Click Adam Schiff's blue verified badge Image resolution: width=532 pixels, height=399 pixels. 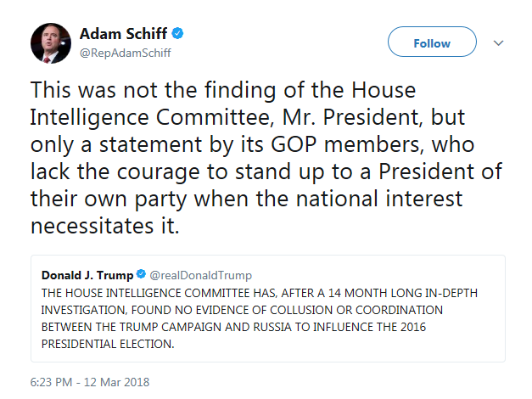pos(177,33)
